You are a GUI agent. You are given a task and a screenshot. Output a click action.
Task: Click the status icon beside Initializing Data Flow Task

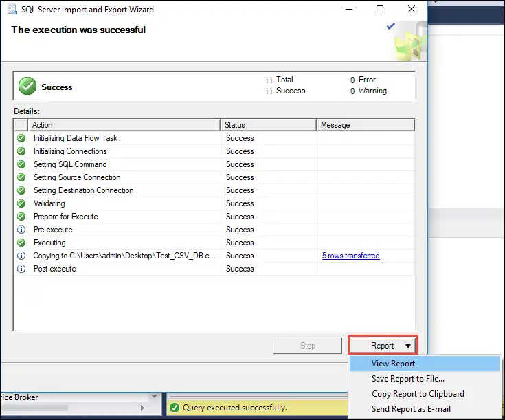pyautogui.click(x=21, y=138)
